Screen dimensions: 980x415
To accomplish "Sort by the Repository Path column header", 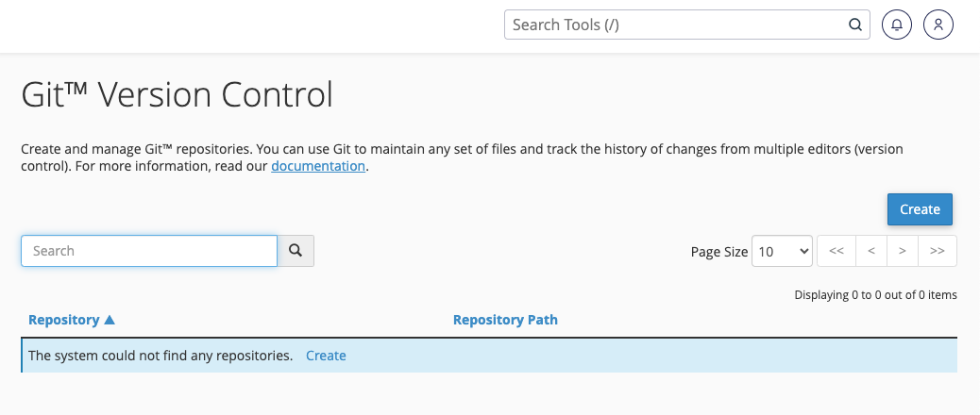I will pyautogui.click(x=505, y=320).
